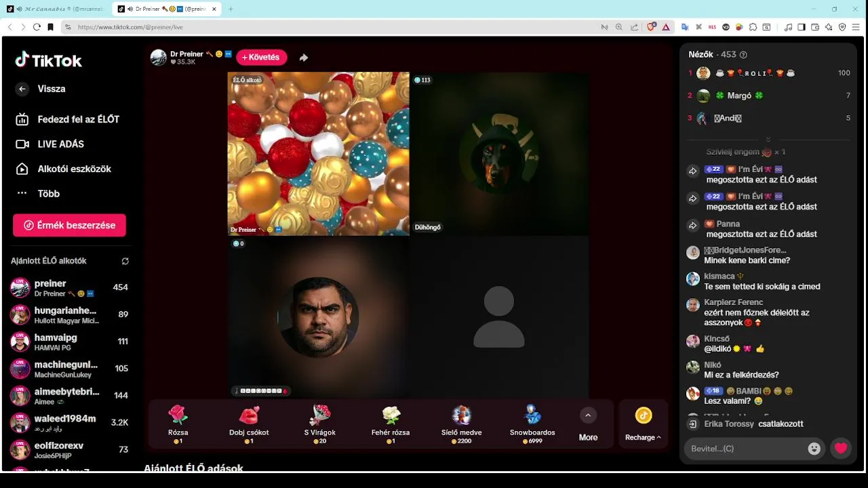
Task: Click Karpierz Ferenc in chat
Action: [733, 302]
